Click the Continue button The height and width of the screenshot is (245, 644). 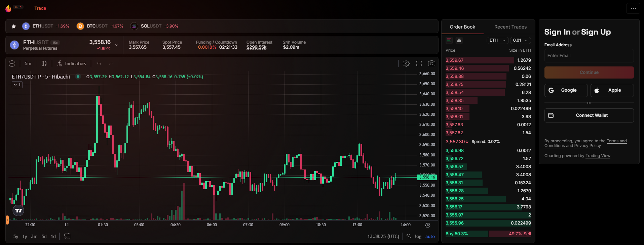(589, 72)
